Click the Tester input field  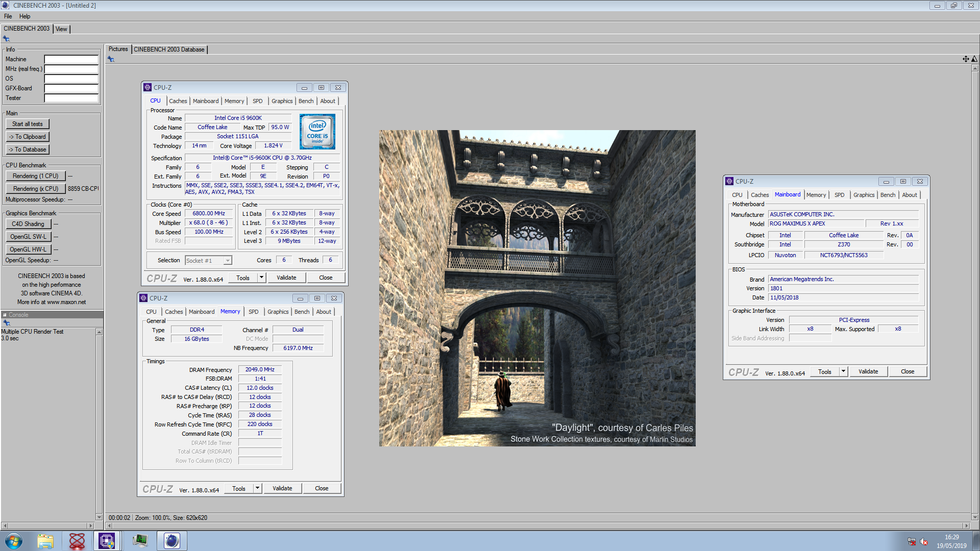click(71, 98)
